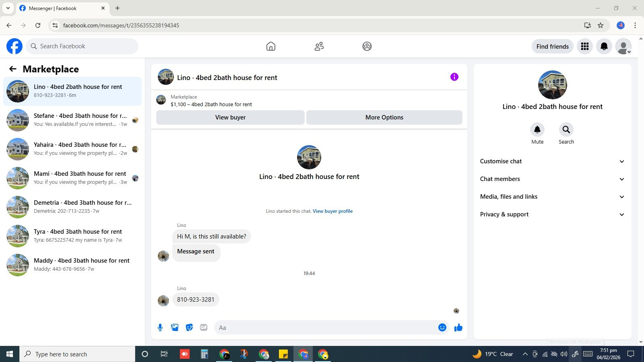Choose a GIF using the GIF icon
Image resolution: width=644 pixels, height=362 pixels.
point(204,327)
